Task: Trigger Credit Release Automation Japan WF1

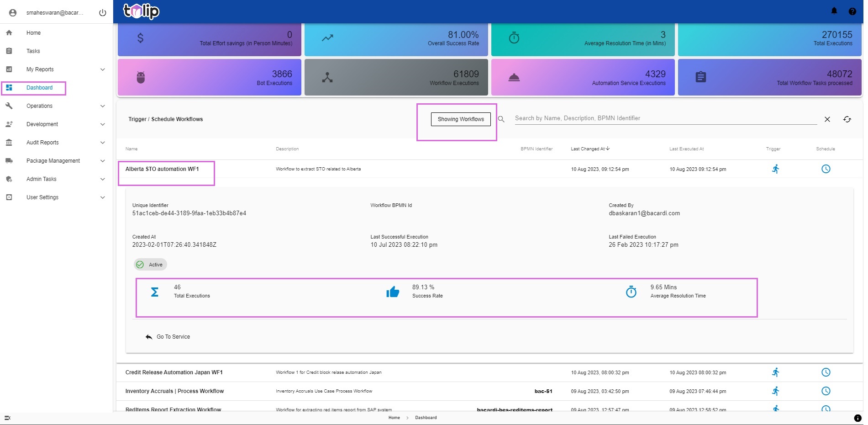Action: pyautogui.click(x=776, y=372)
